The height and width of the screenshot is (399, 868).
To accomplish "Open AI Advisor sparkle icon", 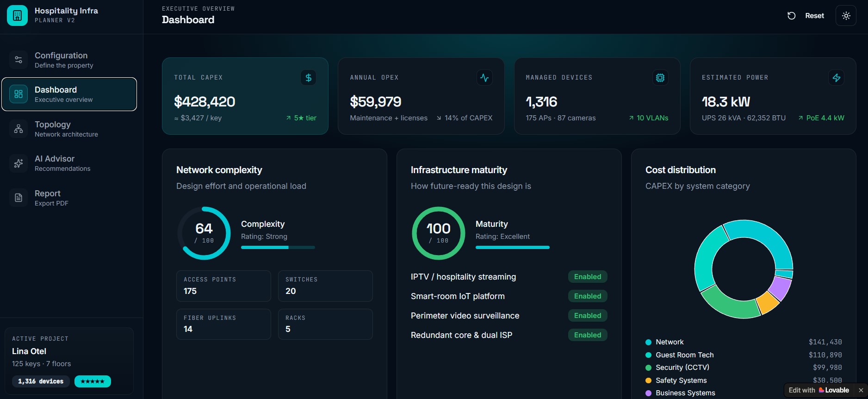I will [19, 163].
